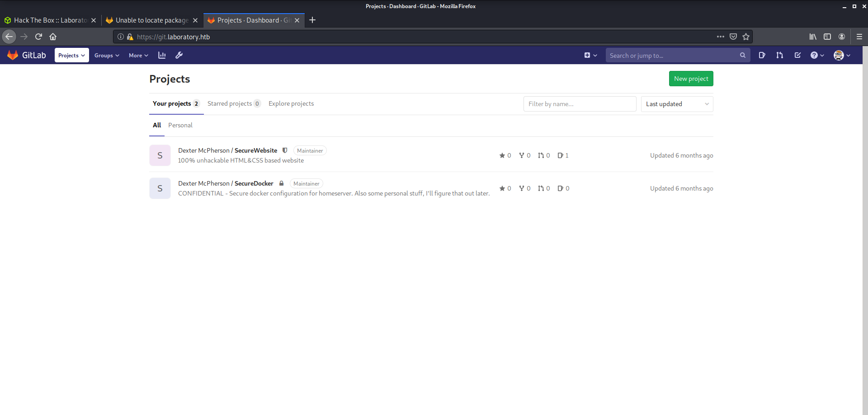Expand the Groups dropdown menu

(x=107, y=55)
